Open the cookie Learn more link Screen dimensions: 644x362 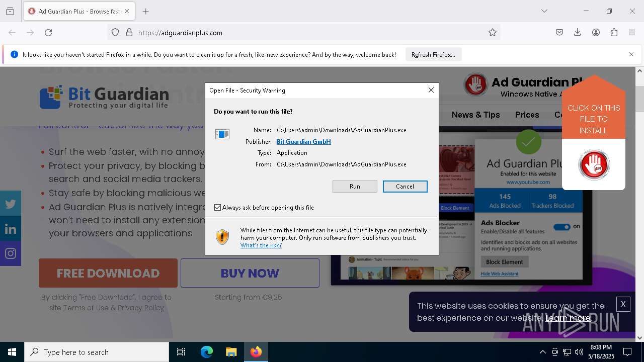pyautogui.click(x=568, y=318)
